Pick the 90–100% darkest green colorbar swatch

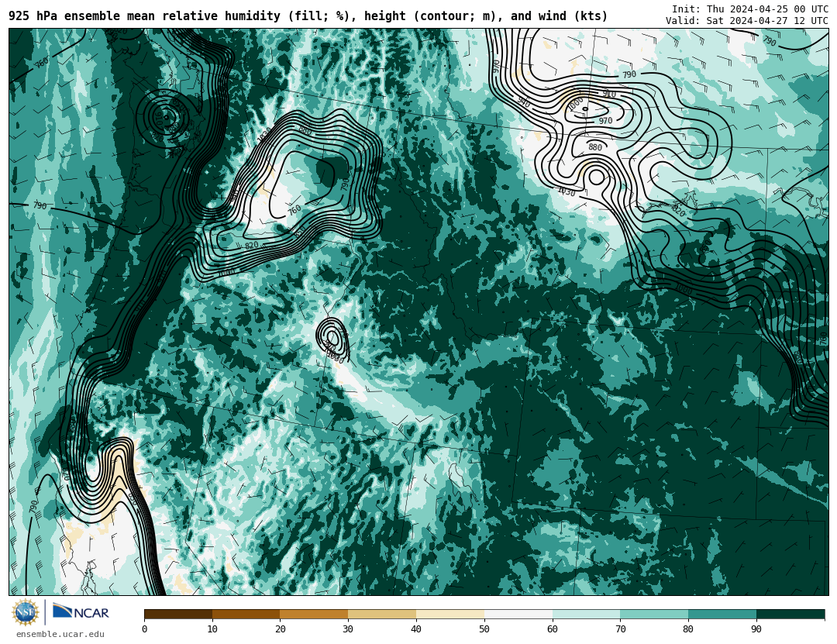point(790,614)
